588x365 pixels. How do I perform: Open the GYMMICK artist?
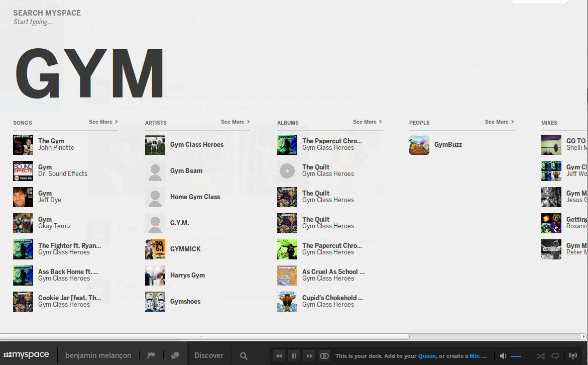(x=185, y=249)
